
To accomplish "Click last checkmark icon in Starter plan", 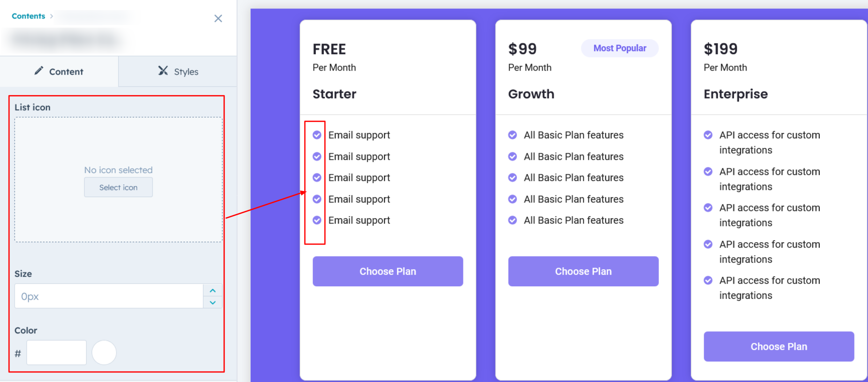I will tap(317, 220).
